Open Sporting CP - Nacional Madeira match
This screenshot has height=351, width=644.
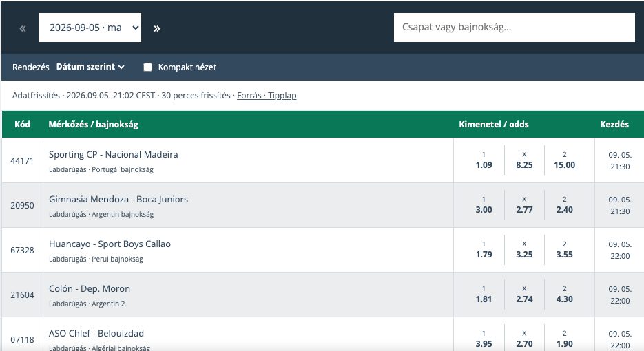tap(114, 154)
